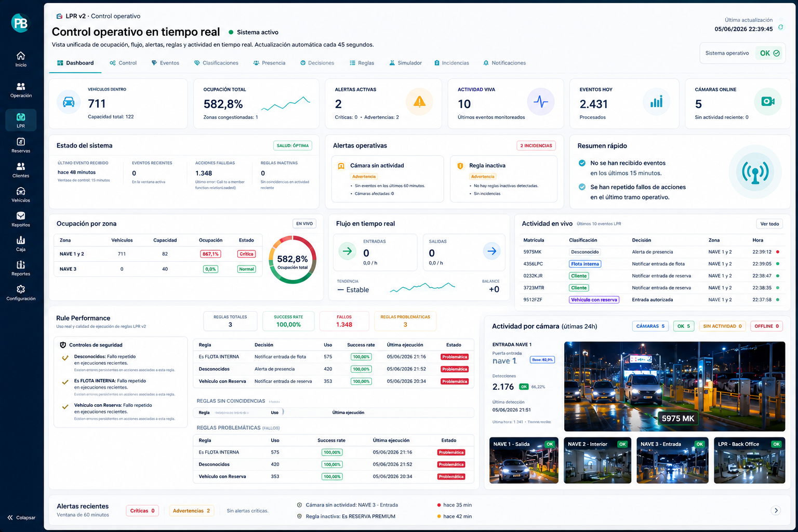
Task: Click the PB logo avatar
Action: (20, 23)
